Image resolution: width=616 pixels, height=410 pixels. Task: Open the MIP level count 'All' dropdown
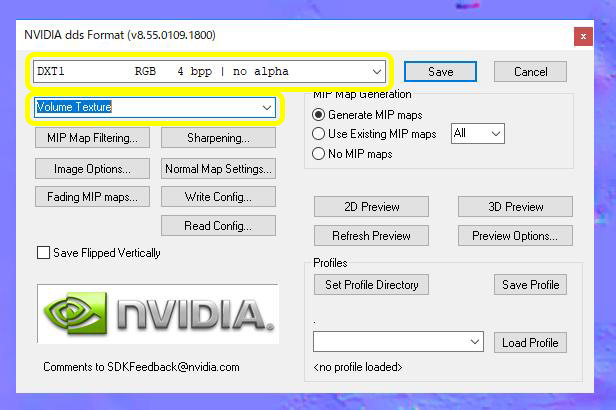pyautogui.click(x=478, y=134)
